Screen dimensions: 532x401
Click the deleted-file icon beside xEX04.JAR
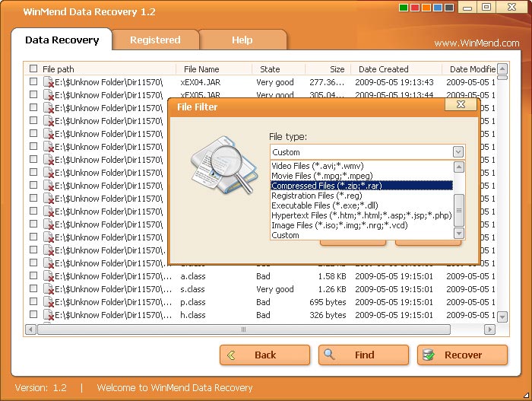[x=48, y=82]
